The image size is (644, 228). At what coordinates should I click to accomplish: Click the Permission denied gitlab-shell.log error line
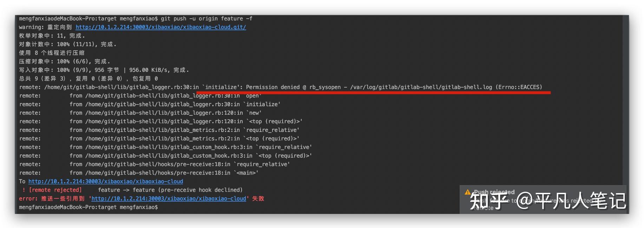(281, 87)
